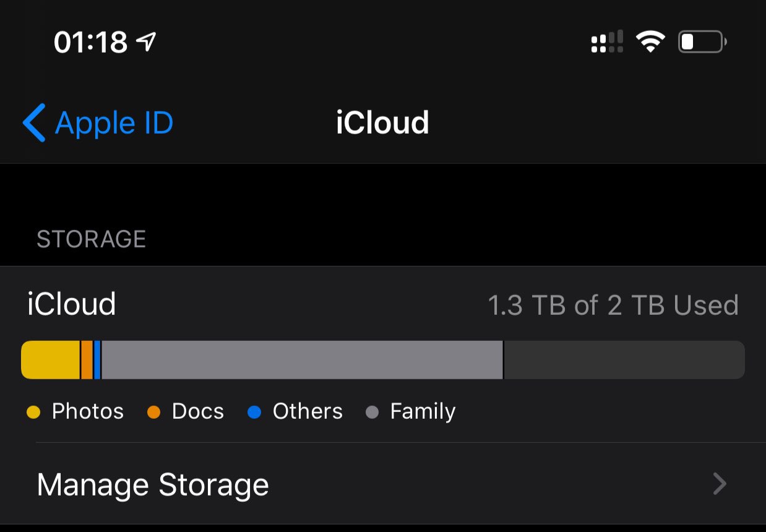Open Manage Storage via the right chevron
The width and height of the screenshot is (766, 532).
click(719, 484)
